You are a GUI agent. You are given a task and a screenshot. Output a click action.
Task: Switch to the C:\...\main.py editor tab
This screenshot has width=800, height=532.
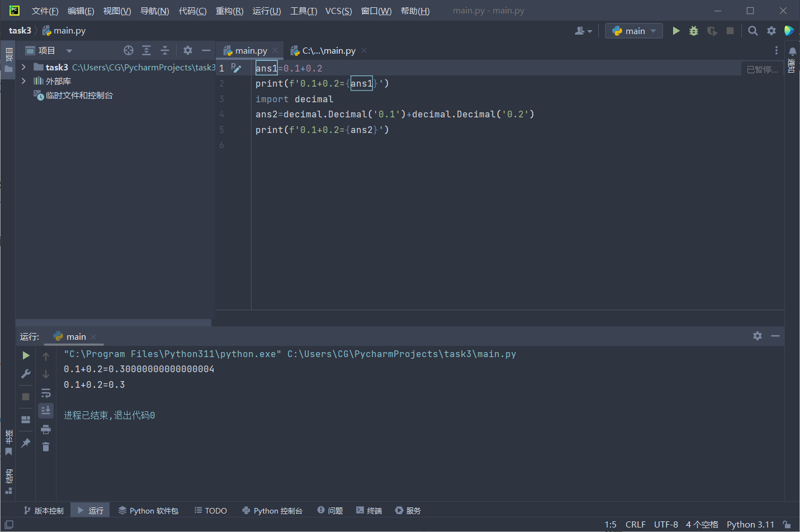click(329, 51)
